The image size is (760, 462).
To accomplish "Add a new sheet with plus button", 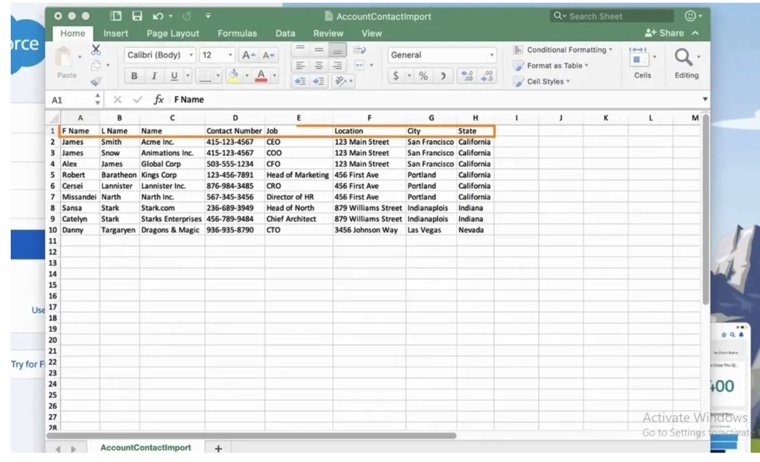I will pyautogui.click(x=218, y=448).
